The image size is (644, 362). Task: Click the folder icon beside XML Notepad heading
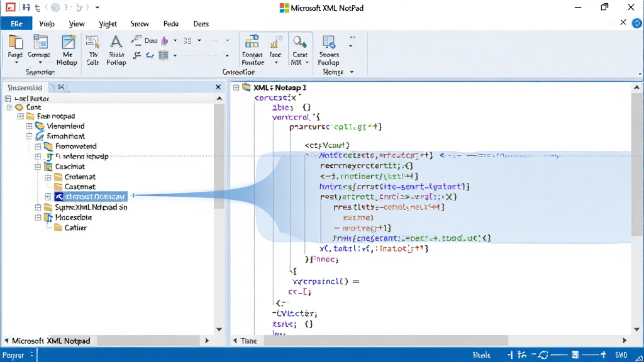[247, 87]
